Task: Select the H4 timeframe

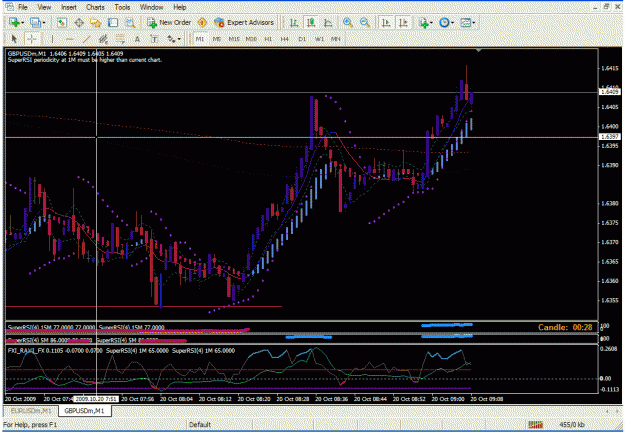Action: (284, 39)
